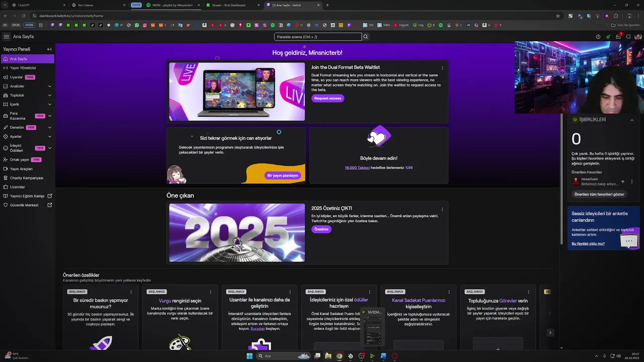Screen dimensions: 644x362
Task: Collapse the Yayıncı Paneli sidebar arrow
Action: [x=49, y=49]
